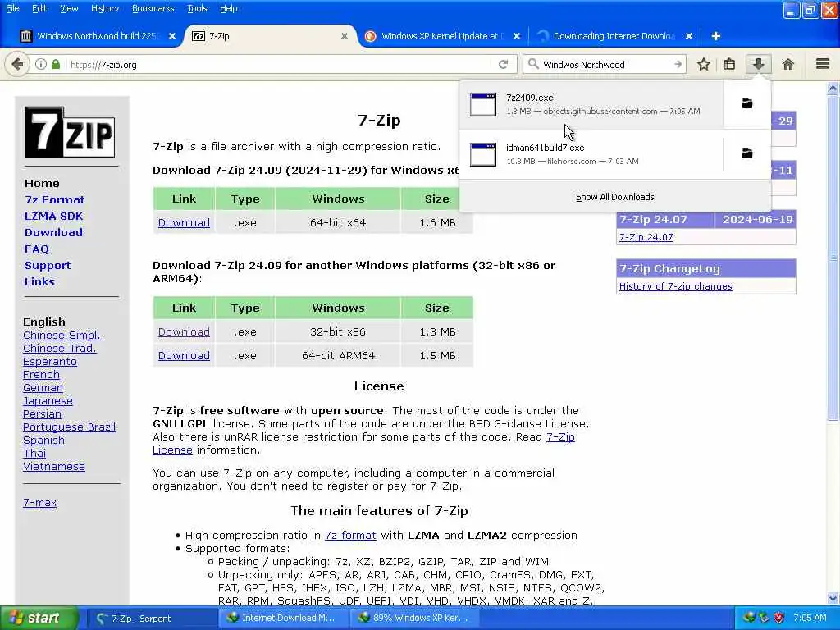840x630 pixels.
Task: Download the 64-bit ARM64 .exe
Action: (184, 355)
